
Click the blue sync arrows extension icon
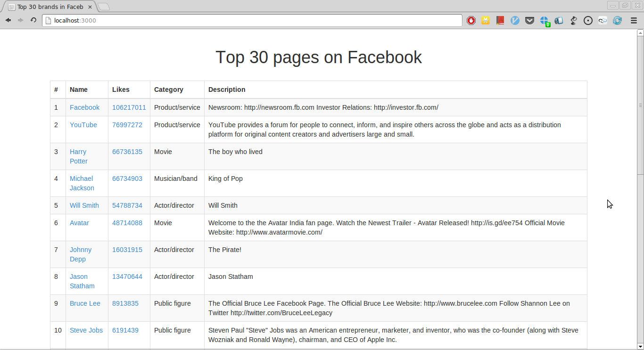pyautogui.click(x=617, y=20)
